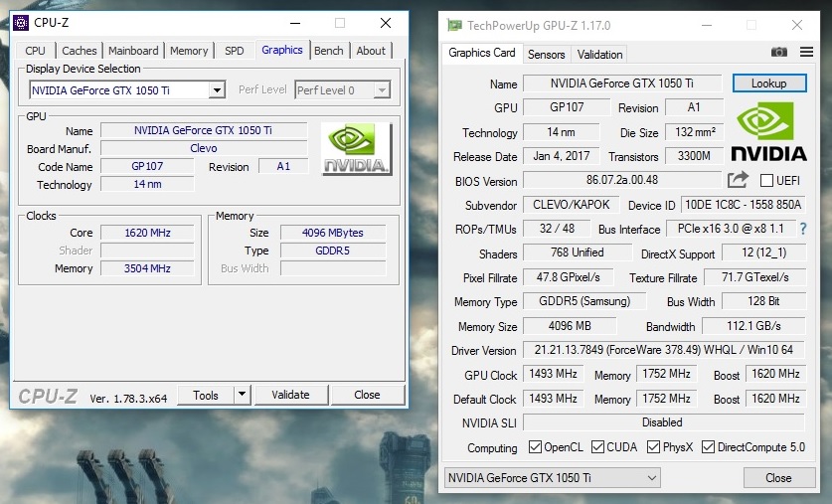This screenshot has width=832, height=504.
Task: Click the Driver Version field
Action: click(663, 350)
